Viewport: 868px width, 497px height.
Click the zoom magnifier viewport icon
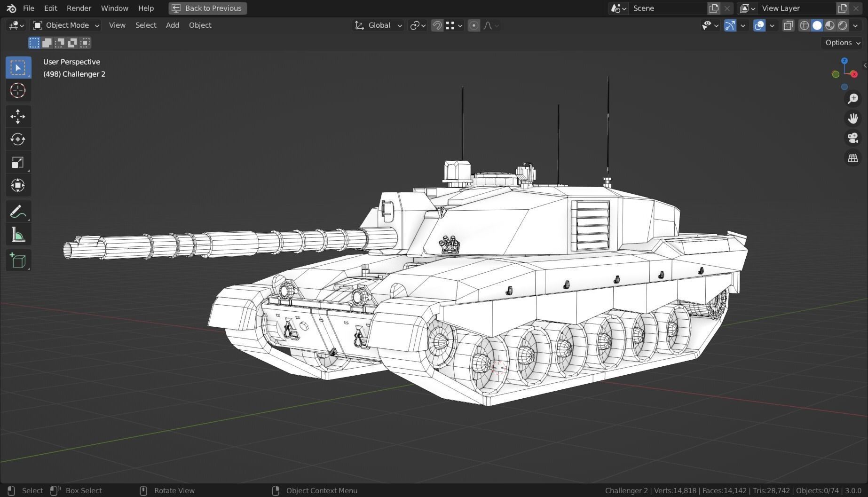coord(852,98)
